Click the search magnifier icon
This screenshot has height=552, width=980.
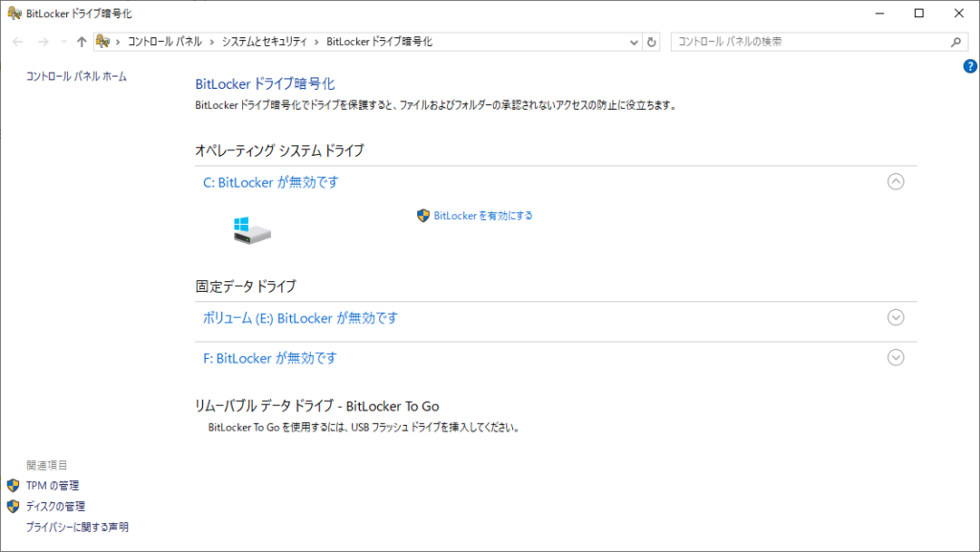[956, 42]
